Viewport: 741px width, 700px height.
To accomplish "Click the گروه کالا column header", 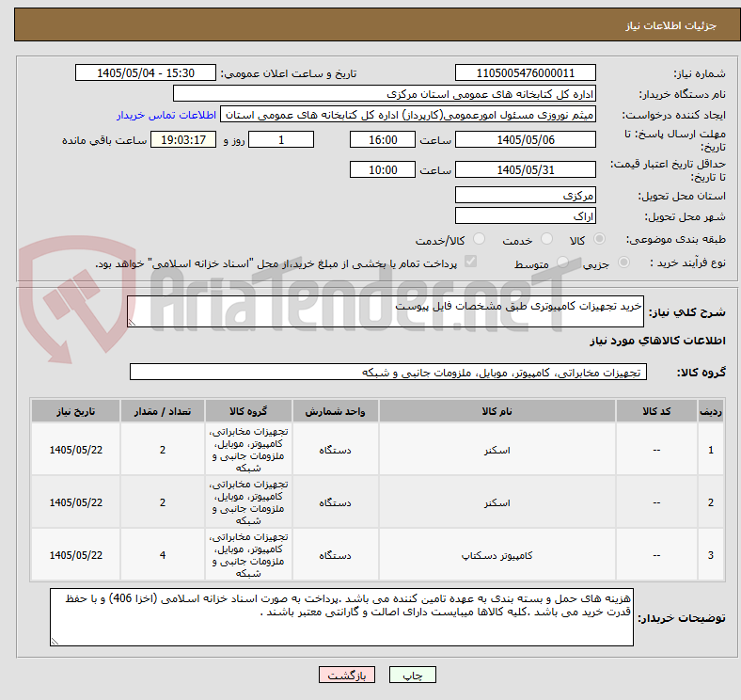I will [248, 411].
